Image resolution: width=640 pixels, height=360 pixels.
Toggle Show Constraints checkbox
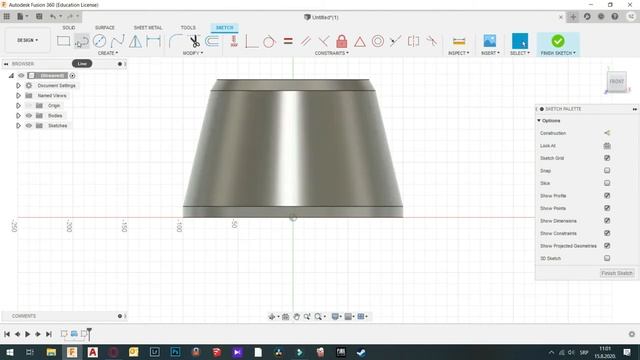coord(607,233)
